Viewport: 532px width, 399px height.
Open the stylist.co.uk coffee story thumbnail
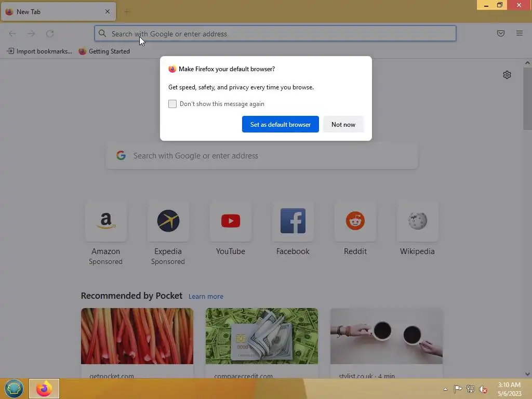(x=387, y=336)
